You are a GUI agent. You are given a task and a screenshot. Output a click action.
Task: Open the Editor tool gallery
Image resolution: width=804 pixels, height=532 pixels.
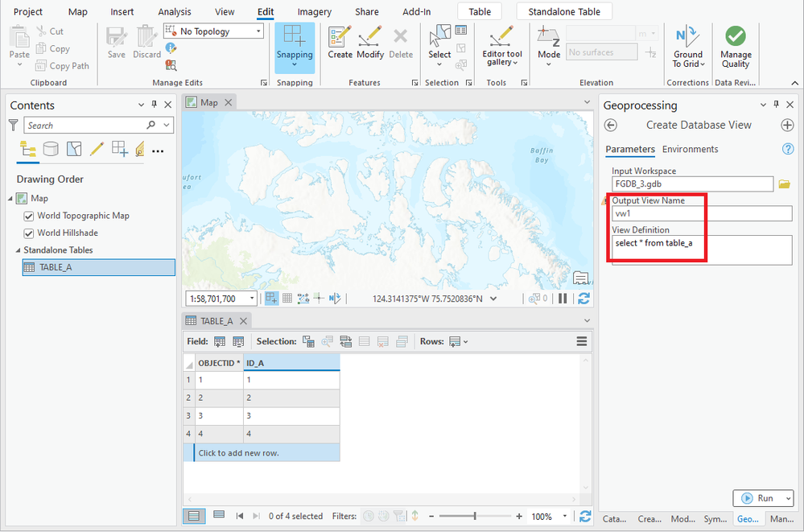pyautogui.click(x=502, y=46)
